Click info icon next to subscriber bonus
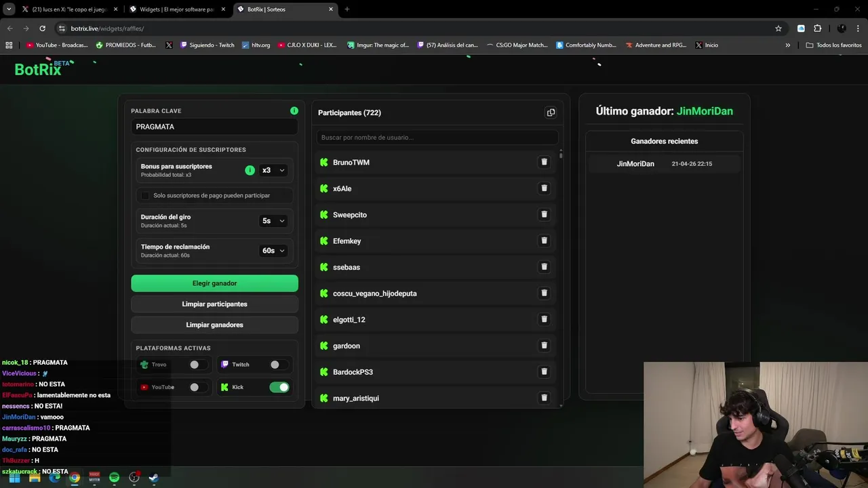Image resolution: width=868 pixels, height=488 pixels. 250,170
